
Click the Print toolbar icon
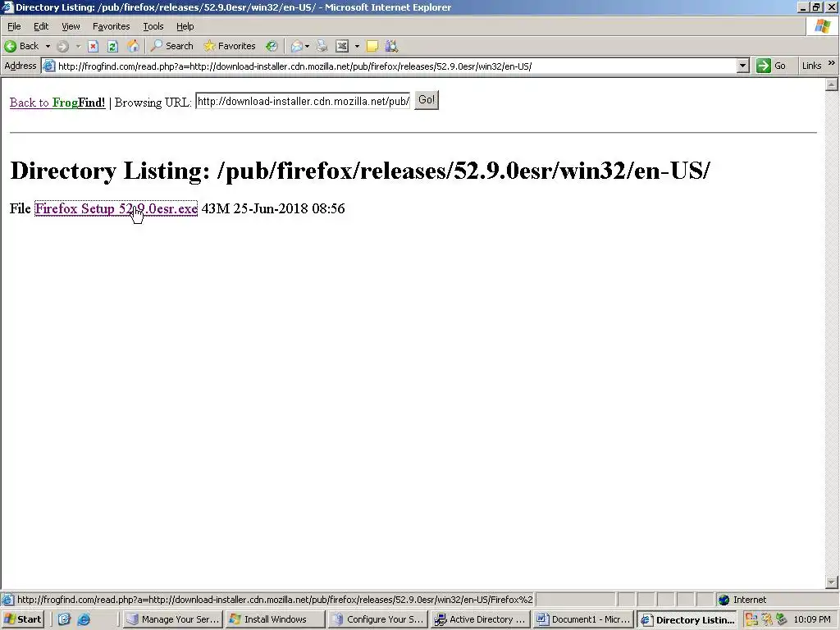(322, 46)
